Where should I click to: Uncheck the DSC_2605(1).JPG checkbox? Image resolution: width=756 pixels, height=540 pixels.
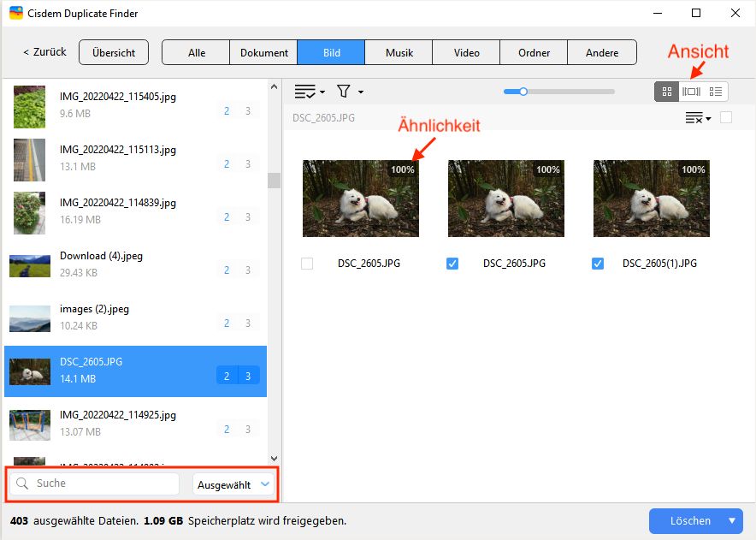click(x=598, y=264)
